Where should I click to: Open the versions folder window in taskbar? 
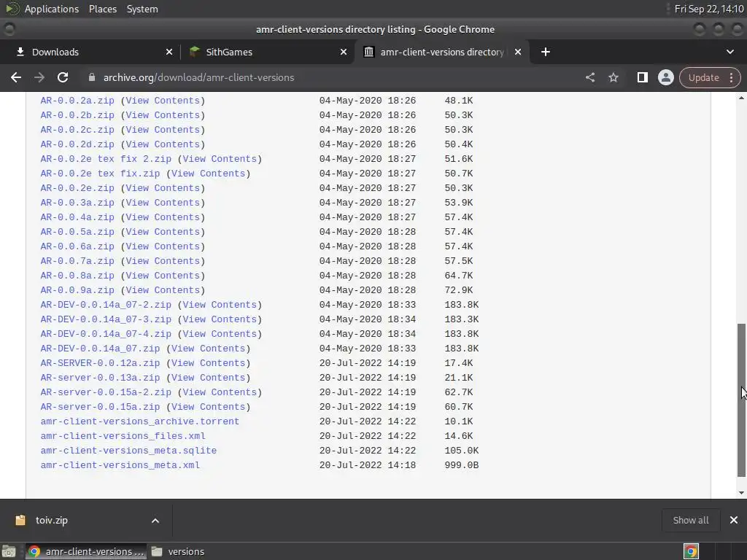tap(178, 551)
